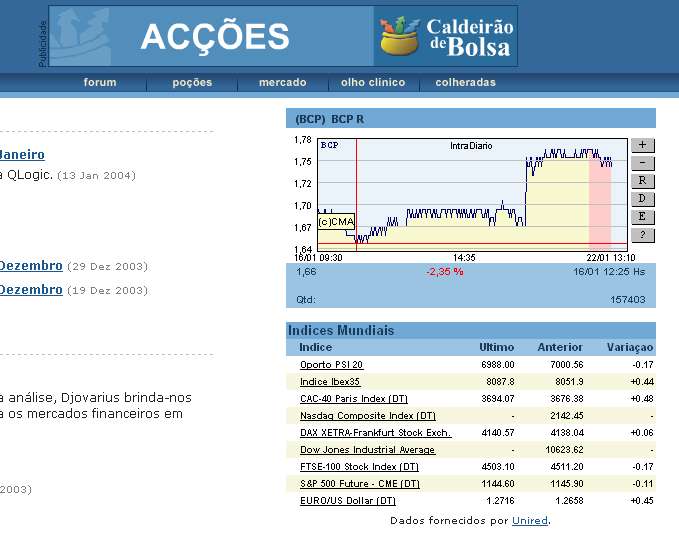This screenshot has width=679, height=544.
Task: Click the variation value +0.48
Action: coord(642,398)
